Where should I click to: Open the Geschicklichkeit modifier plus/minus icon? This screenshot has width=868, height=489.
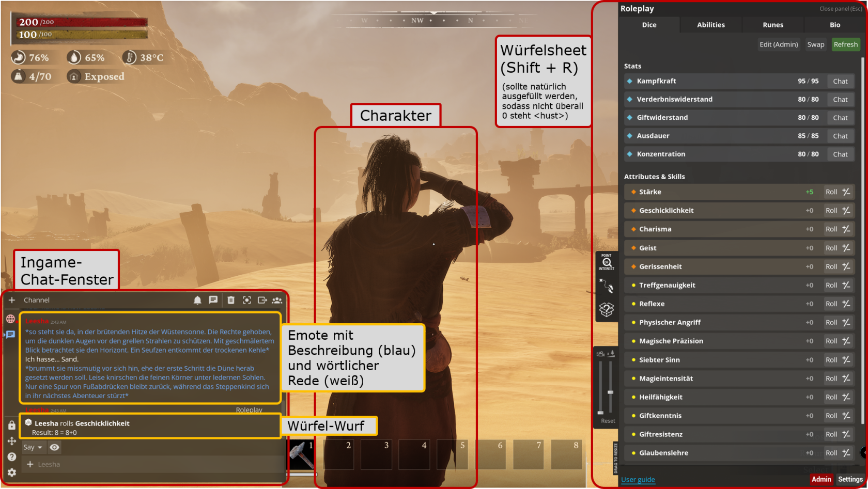pyautogui.click(x=846, y=210)
